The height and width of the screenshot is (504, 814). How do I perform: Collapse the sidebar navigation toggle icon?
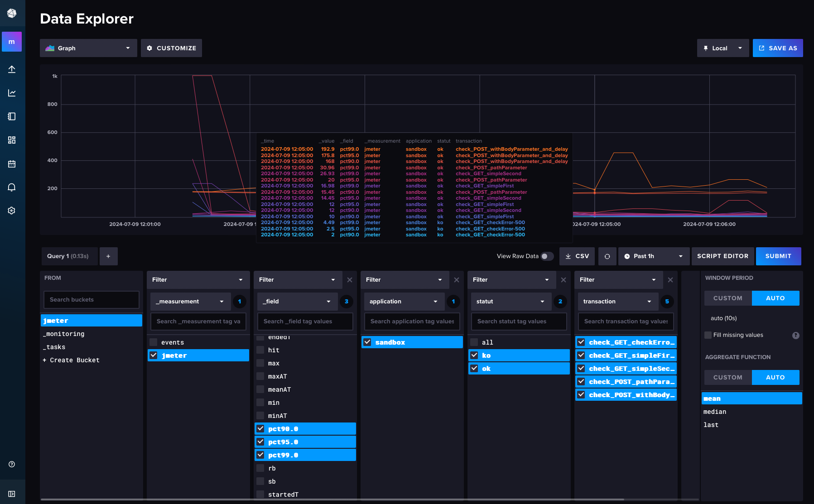click(x=12, y=494)
